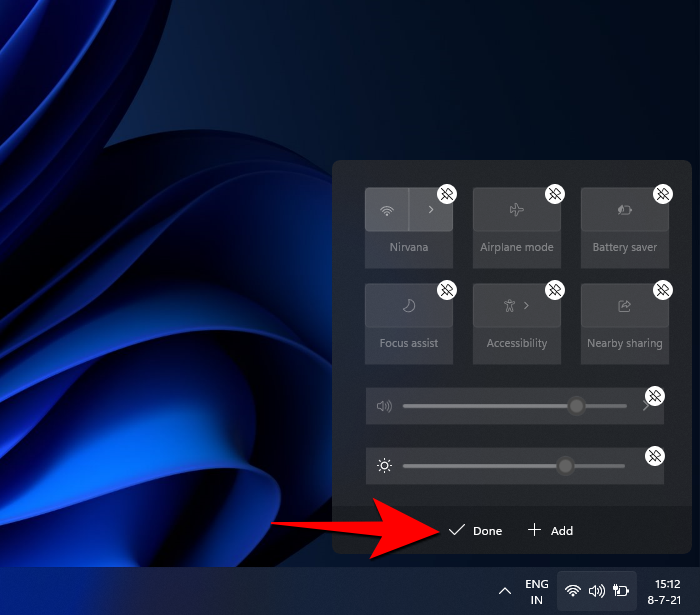Toggle Battery saver tile
Image resolution: width=700 pixels, height=615 pixels.
click(x=623, y=210)
